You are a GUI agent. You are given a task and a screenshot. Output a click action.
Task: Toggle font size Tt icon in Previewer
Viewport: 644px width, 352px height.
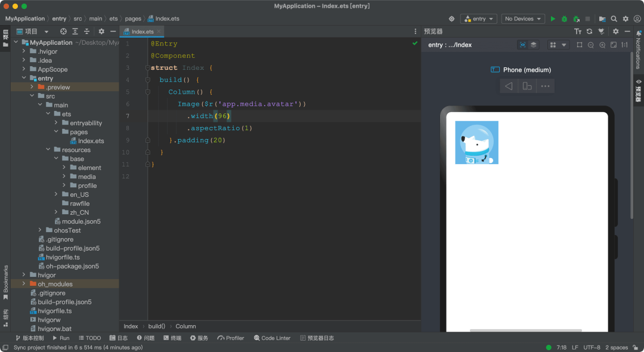578,31
